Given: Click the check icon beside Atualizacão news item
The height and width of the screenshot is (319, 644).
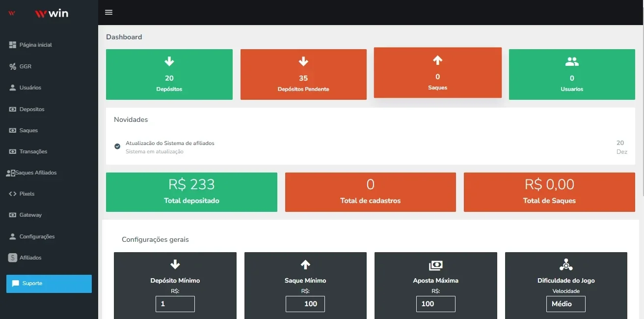Looking at the screenshot, I should (x=117, y=146).
